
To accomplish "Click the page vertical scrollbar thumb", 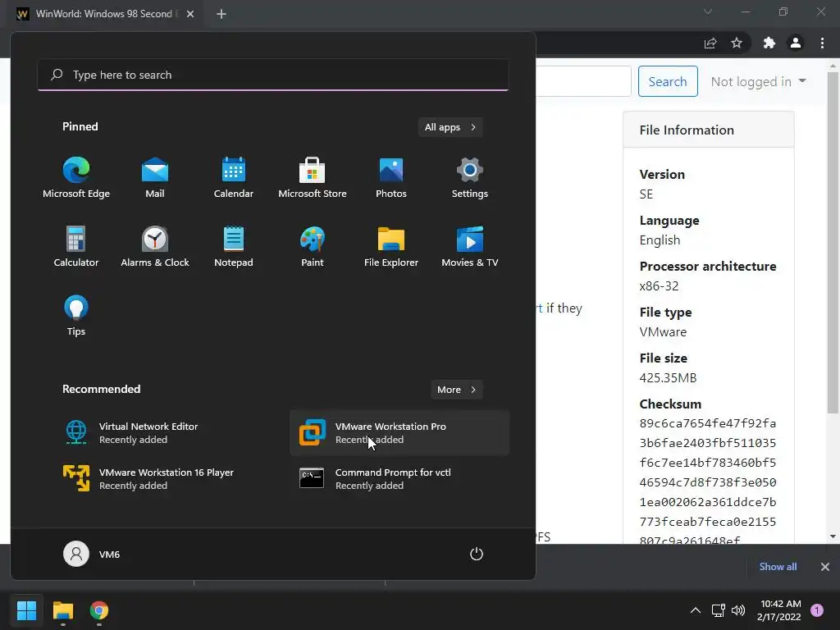I will tap(833, 243).
